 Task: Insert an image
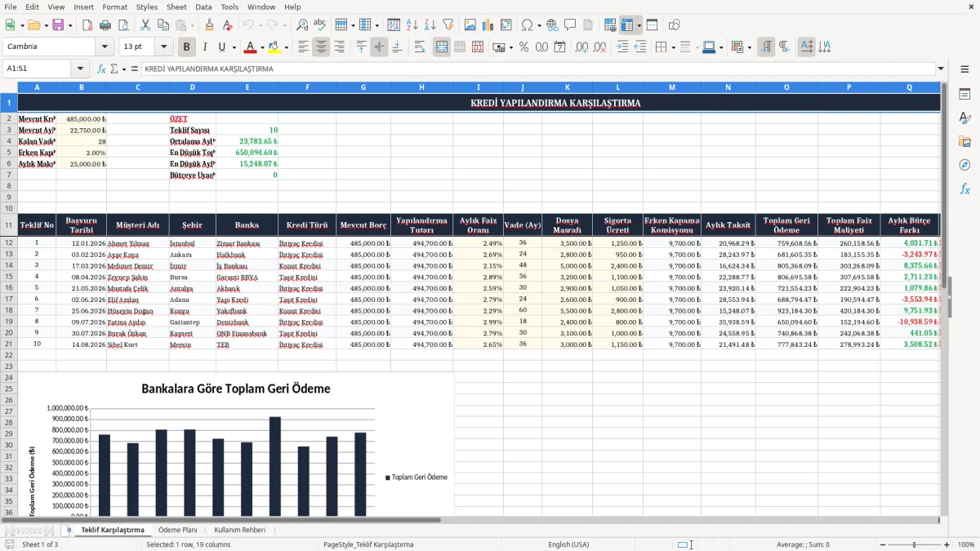(x=470, y=25)
